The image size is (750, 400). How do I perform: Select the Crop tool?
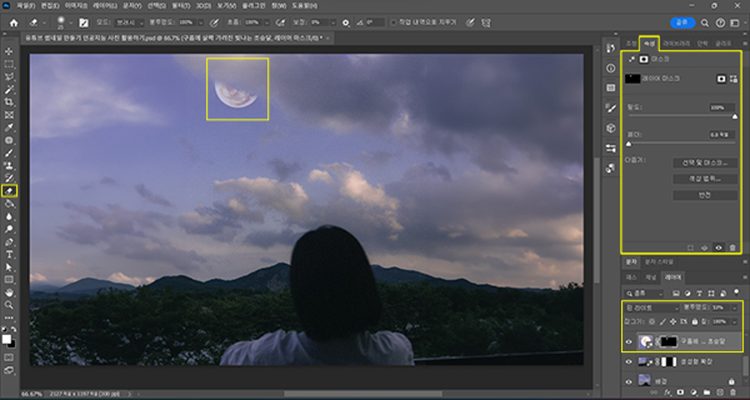click(x=9, y=102)
